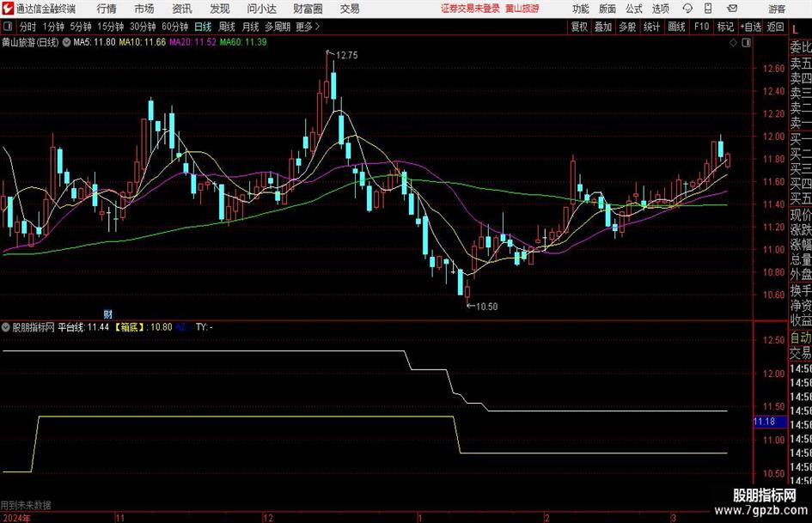Image resolution: width=812 pixels, height=523 pixels.
Task: Select the 月线 monthly period tab
Action: 251,27
